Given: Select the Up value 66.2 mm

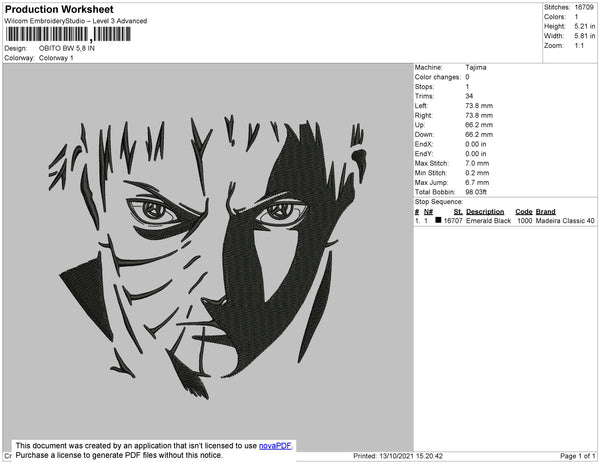Looking at the screenshot, I should [479, 125].
